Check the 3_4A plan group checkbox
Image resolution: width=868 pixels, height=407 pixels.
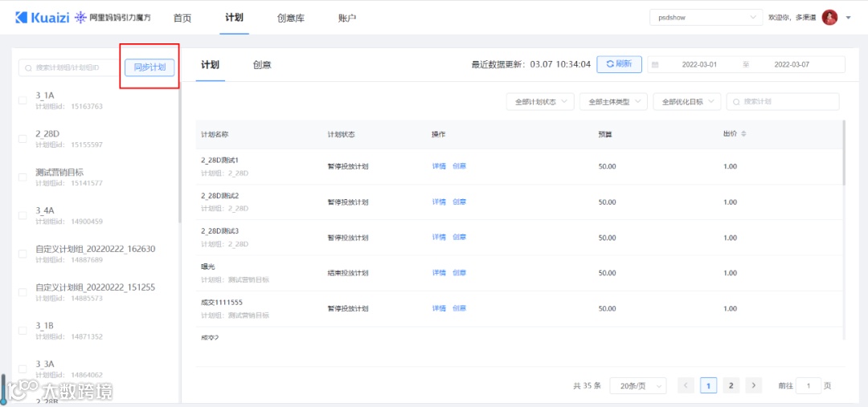(23, 216)
